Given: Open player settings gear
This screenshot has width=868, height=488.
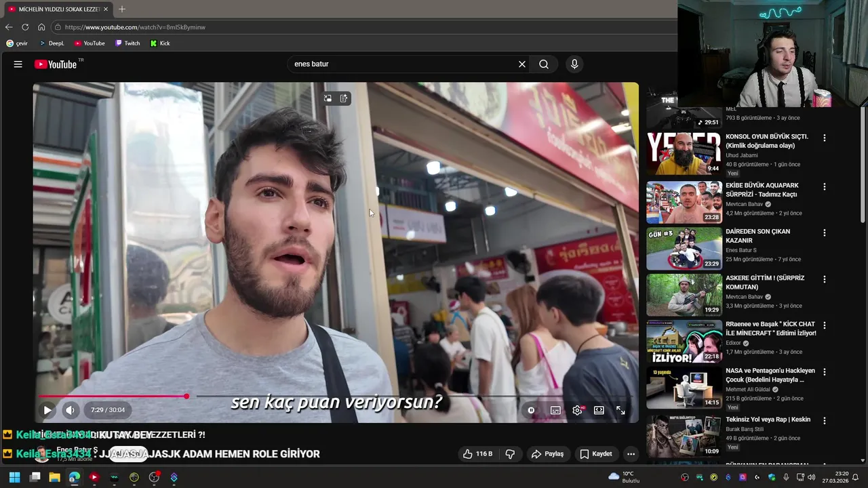Looking at the screenshot, I should pos(577,410).
